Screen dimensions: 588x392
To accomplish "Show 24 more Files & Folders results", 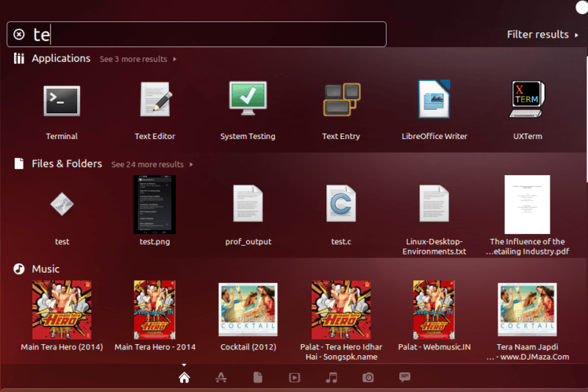I will coord(152,165).
